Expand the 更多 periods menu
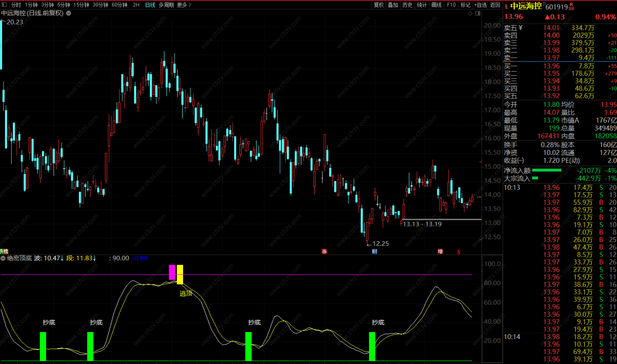Viewport: 617px width, 364px height. tap(184, 5)
